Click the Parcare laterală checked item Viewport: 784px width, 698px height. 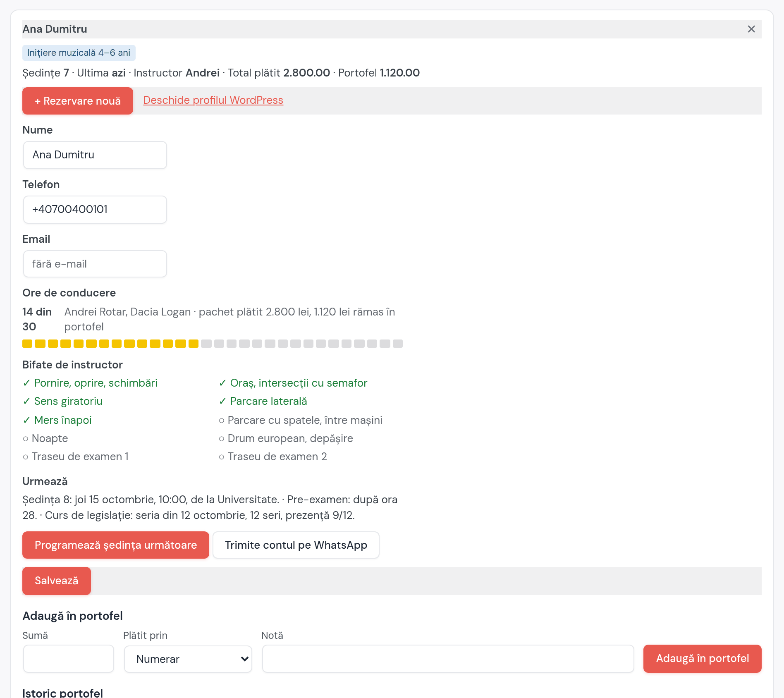263,401
